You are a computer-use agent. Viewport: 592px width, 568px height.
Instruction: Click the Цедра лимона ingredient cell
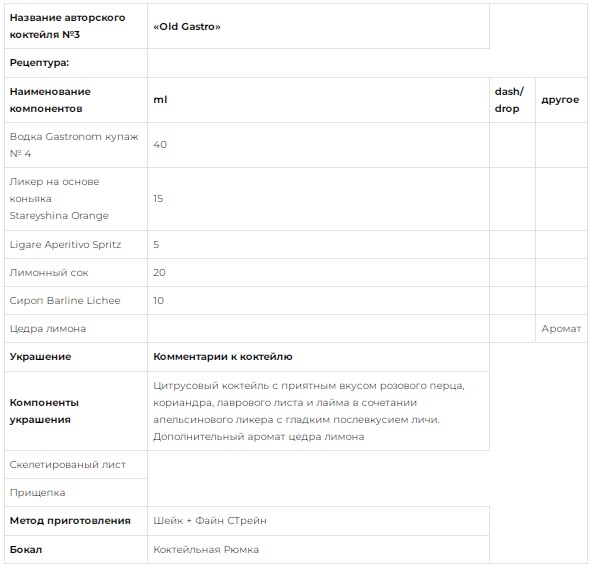(x=76, y=329)
